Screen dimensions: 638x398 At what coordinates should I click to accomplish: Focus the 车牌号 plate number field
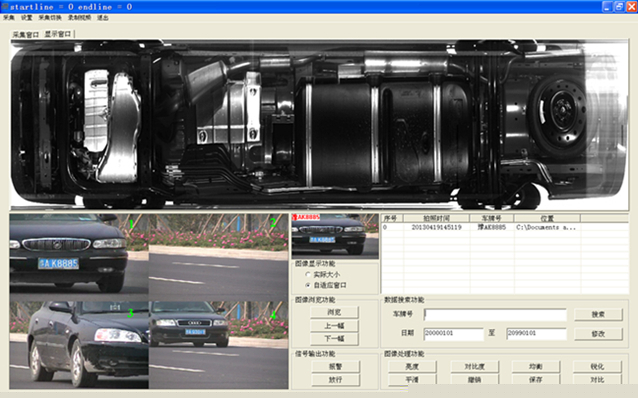click(x=495, y=315)
